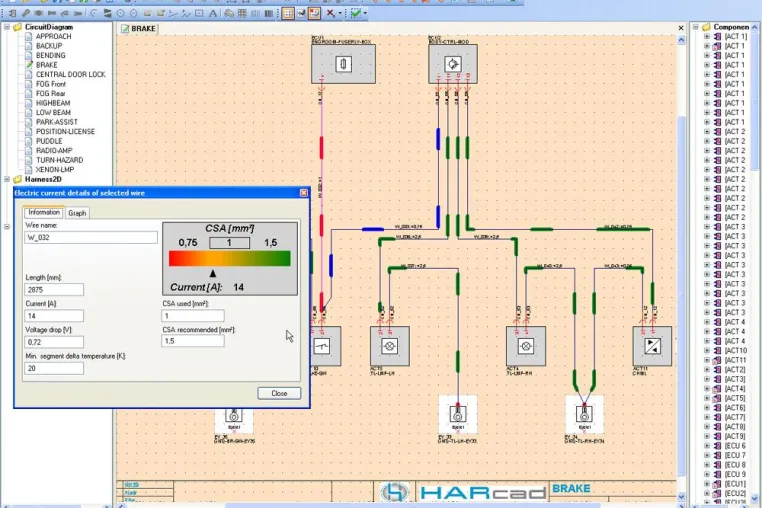Click the CSA red-to-green gradient bar

click(x=229, y=258)
